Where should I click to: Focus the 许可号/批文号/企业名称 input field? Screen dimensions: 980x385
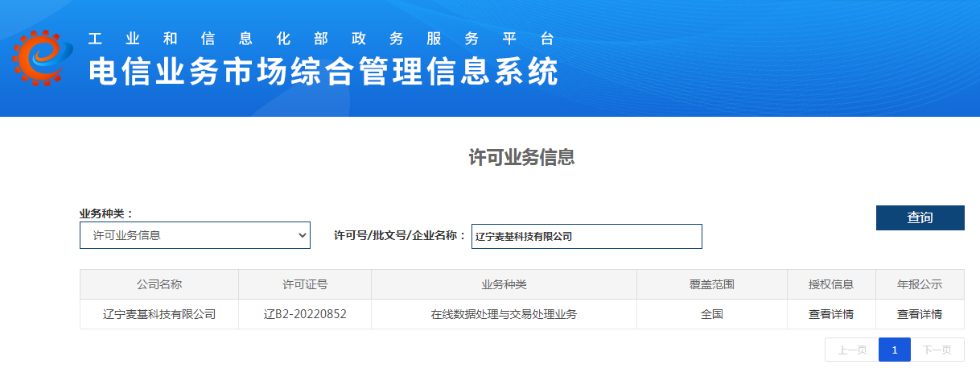pyautogui.click(x=587, y=236)
